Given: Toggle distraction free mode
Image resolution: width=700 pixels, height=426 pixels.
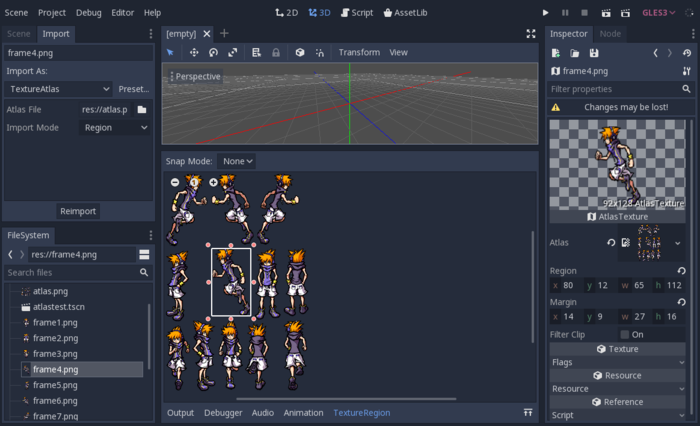Looking at the screenshot, I should coord(531,33).
